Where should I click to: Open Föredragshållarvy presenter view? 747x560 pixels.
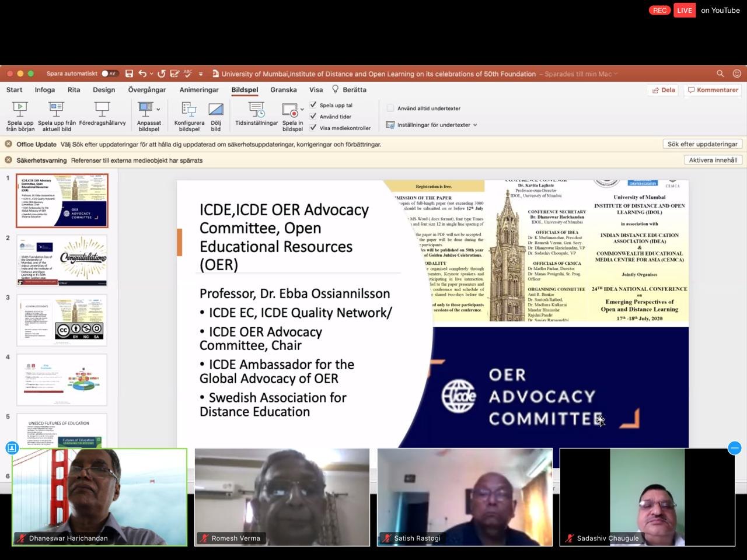click(x=102, y=108)
